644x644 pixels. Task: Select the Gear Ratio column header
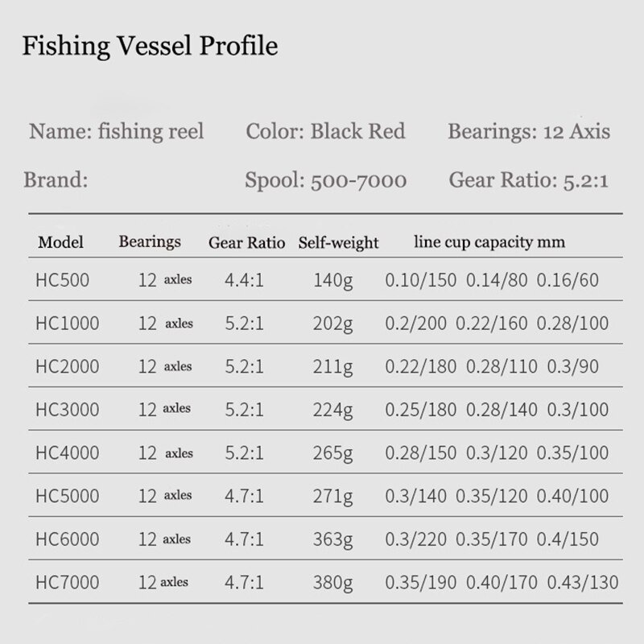pos(246,242)
